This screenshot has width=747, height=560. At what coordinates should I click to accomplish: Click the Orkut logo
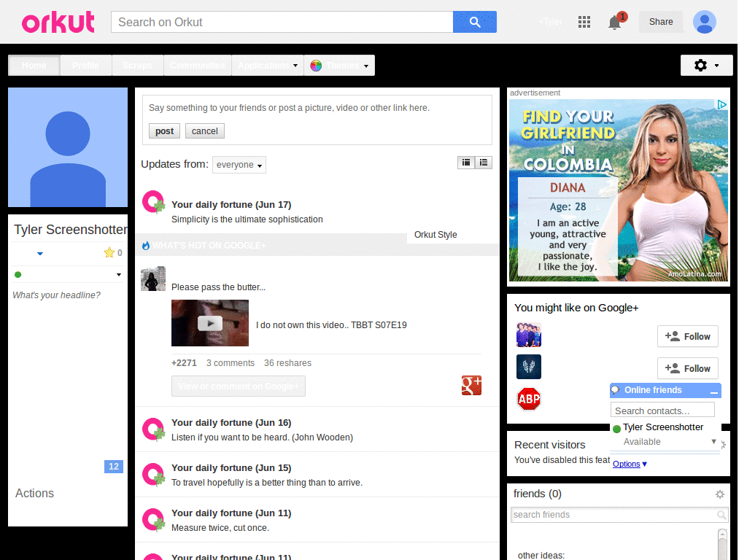(x=58, y=22)
